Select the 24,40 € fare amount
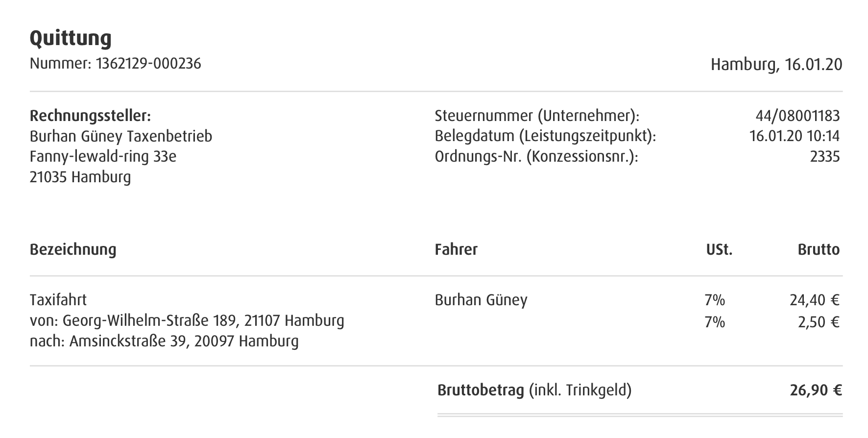868x438 pixels. (x=815, y=300)
